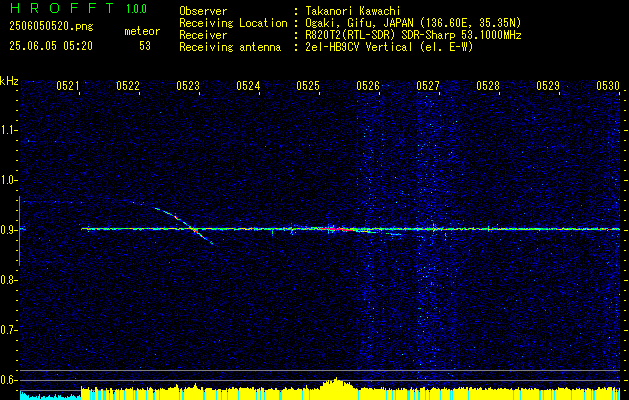Click the 0.9 frequency axis label
Screen dimensions: 629x400
pyautogui.click(x=8, y=230)
